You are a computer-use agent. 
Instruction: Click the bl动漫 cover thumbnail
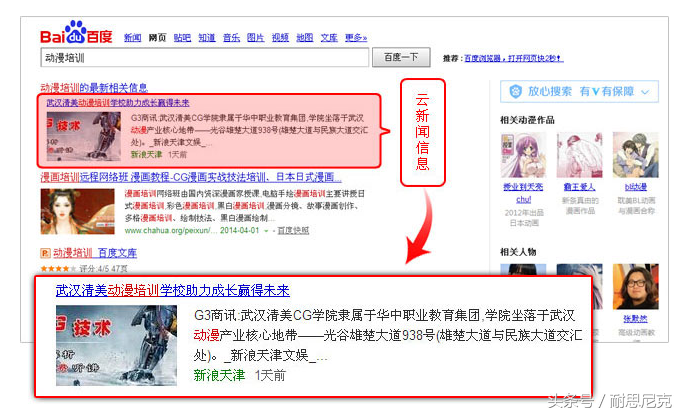[636, 156]
